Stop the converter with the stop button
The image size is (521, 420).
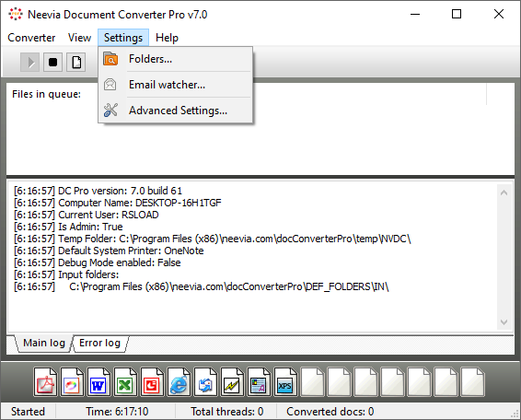coord(52,63)
